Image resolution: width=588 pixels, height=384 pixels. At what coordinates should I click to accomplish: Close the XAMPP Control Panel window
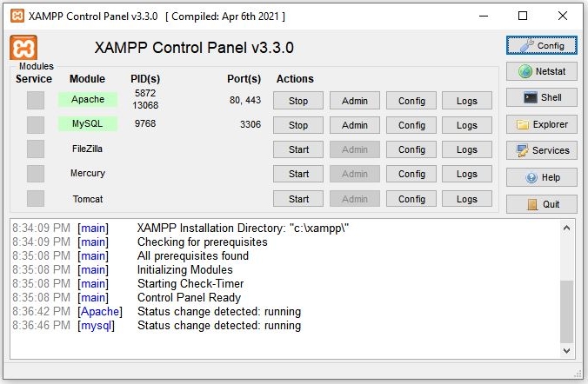coord(563,16)
